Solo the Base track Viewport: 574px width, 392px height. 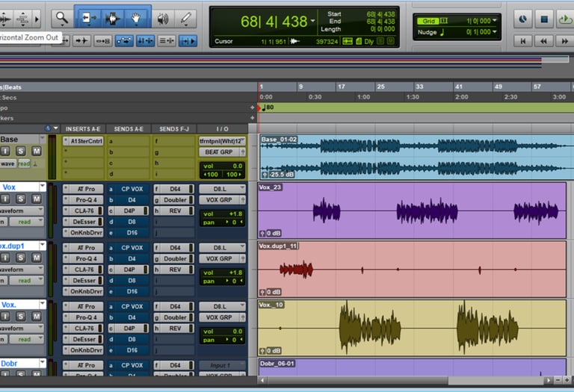pyautogui.click(x=20, y=151)
